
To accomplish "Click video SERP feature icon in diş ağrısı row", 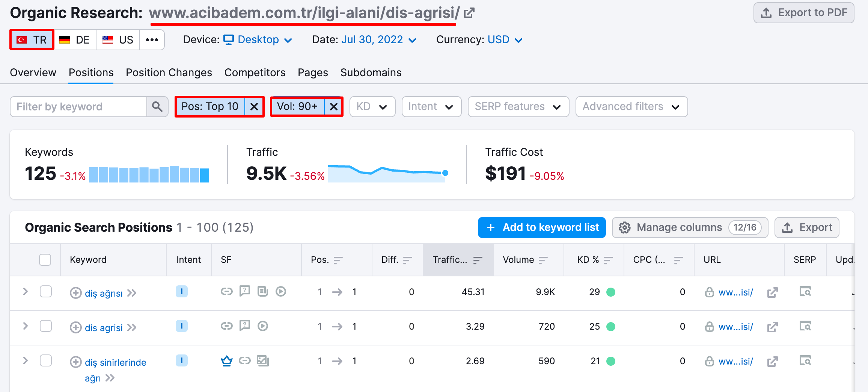I will (281, 291).
